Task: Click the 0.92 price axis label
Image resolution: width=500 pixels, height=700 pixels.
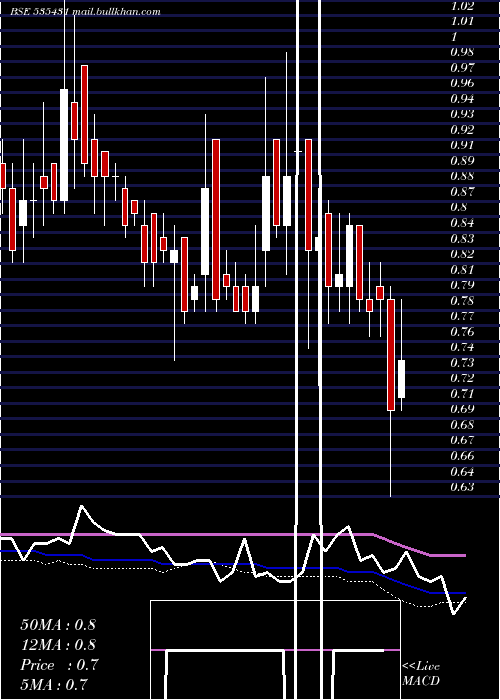Action: 462,130
